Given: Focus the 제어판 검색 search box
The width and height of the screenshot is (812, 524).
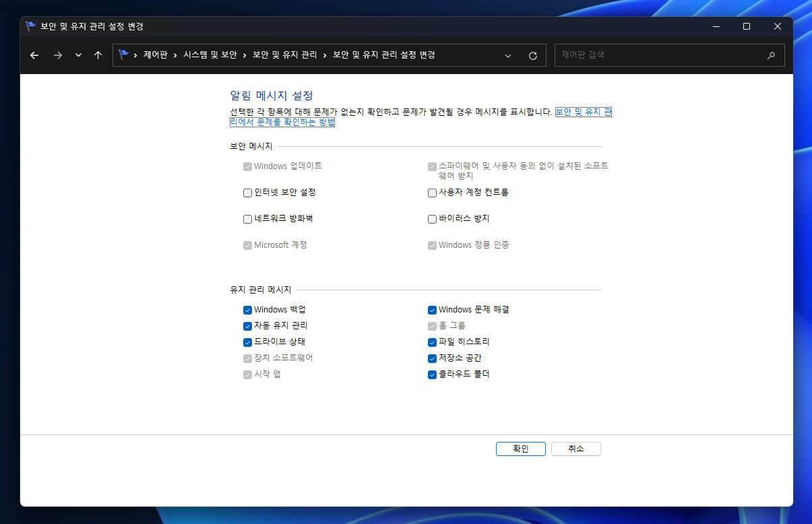Looking at the screenshot, I should 669,55.
